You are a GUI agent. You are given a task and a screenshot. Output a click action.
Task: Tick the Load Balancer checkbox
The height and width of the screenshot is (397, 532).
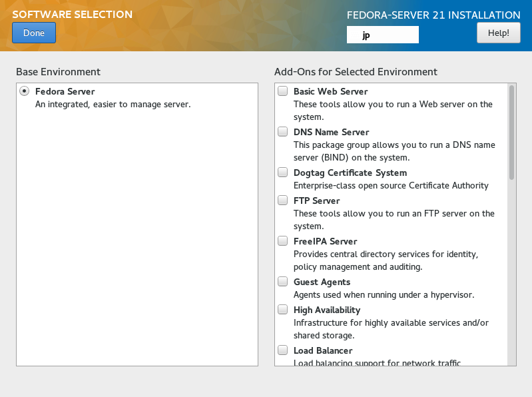coord(282,350)
